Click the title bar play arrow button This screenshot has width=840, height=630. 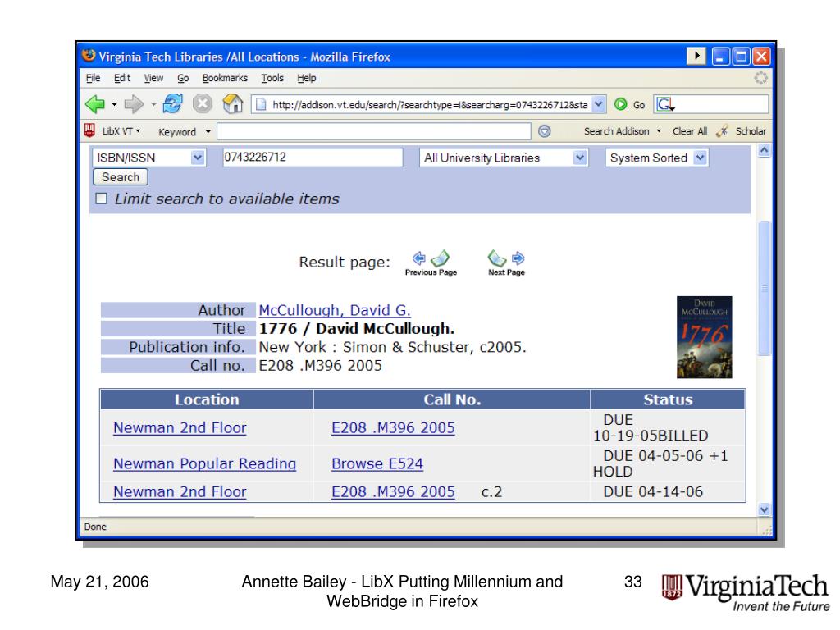pyautogui.click(x=696, y=56)
